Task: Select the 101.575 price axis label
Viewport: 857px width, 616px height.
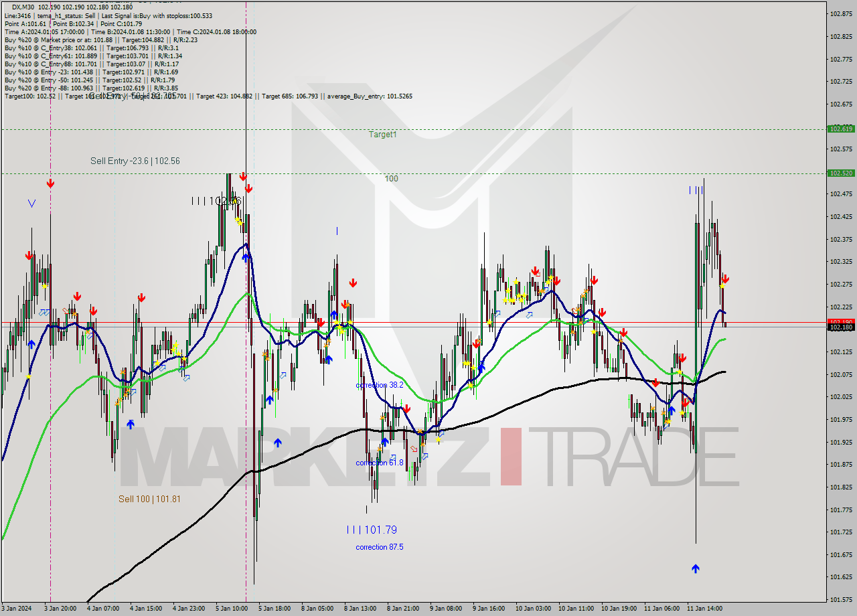Action: click(x=841, y=599)
